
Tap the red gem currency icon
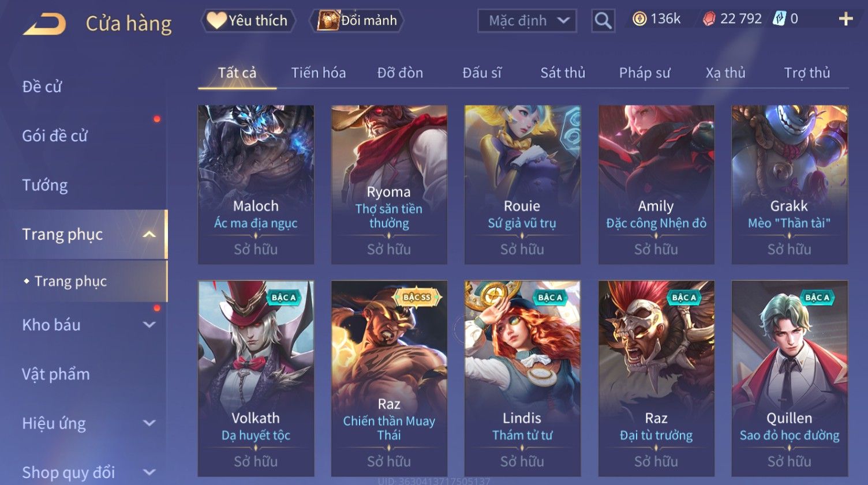[709, 19]
